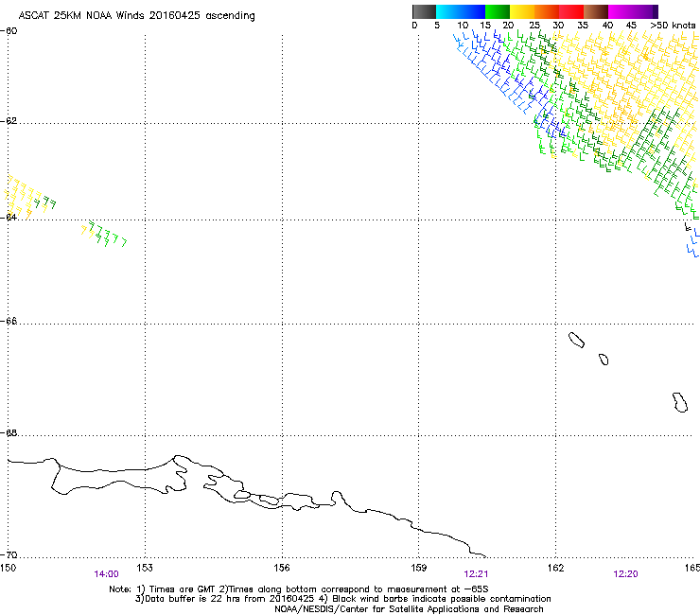Click the legend label '40'
Viewport: 700px width, 615px height.
pyautogui.click(x=607, y=26)
